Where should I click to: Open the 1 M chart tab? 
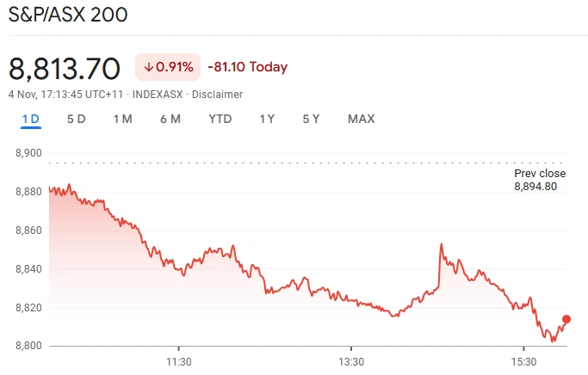click(123, 119)
